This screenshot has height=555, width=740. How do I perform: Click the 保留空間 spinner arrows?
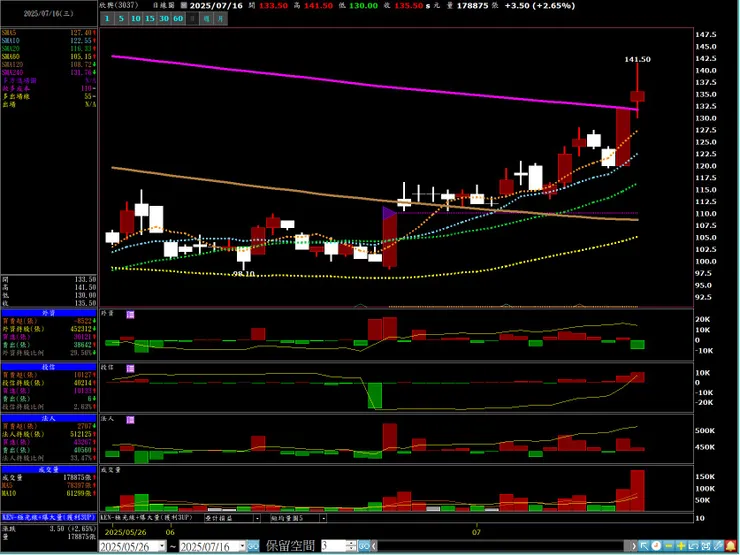(x=351, y=547)
